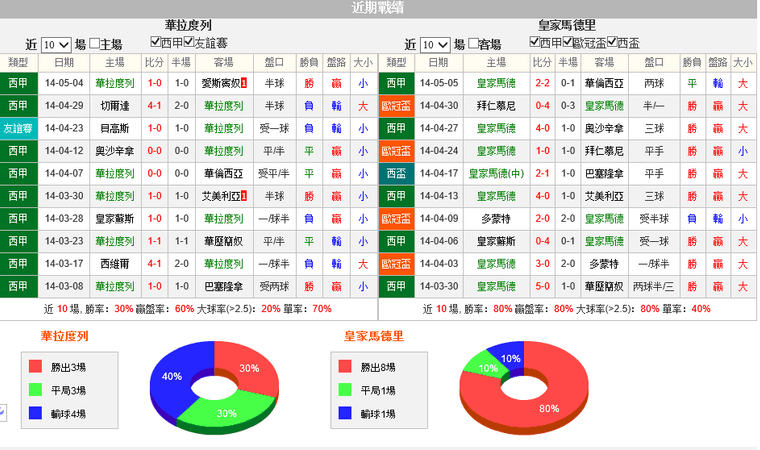Open 巴塞隆拿 link in 14-03-08 row
Image resolution: width=760 pixels, height=450 pixels.
tap(223, 286)
